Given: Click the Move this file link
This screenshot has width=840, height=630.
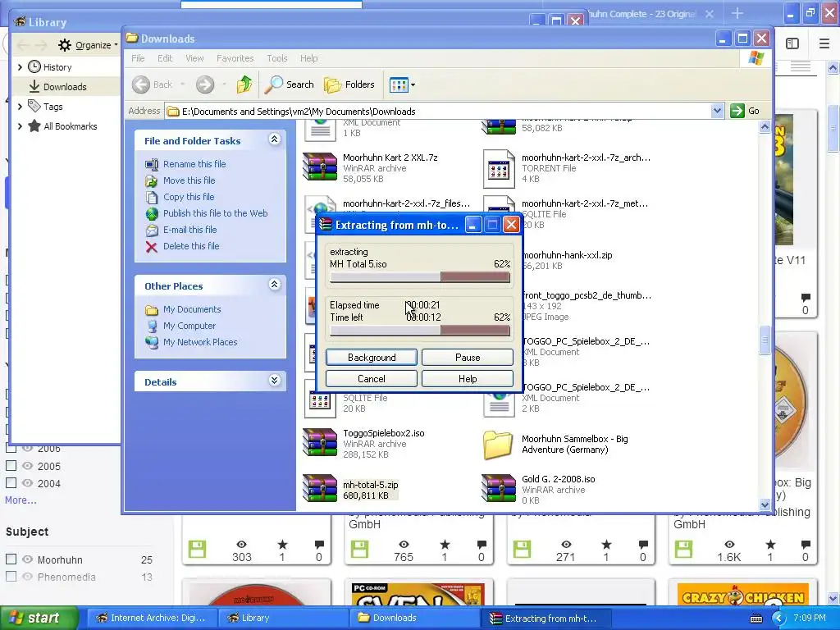Looking at the screenshot, I should [x=189, y=180].
